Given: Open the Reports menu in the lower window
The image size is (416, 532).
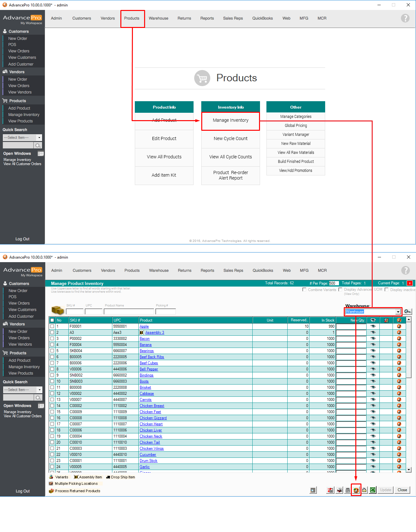Looking at the screenshot, I should click(207, 270).
